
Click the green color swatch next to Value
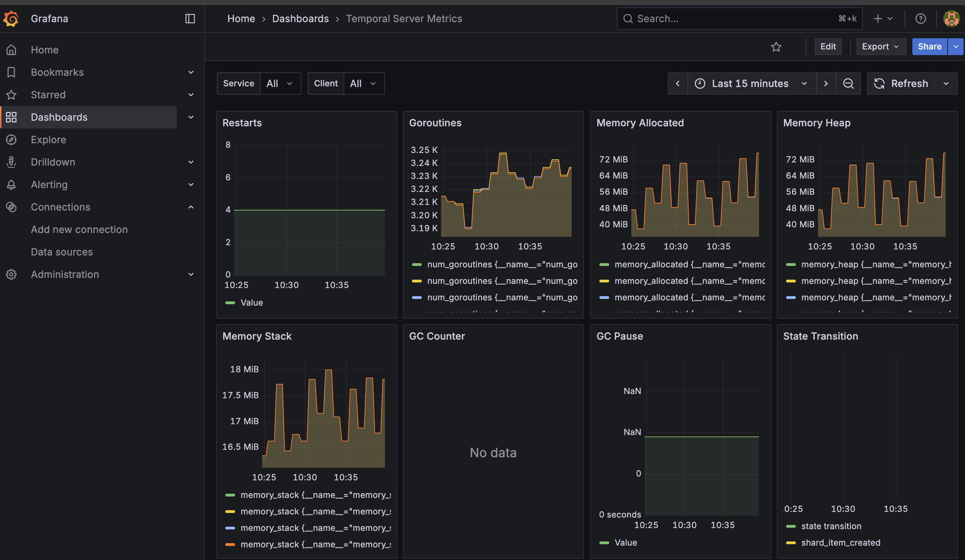[230, 302]
